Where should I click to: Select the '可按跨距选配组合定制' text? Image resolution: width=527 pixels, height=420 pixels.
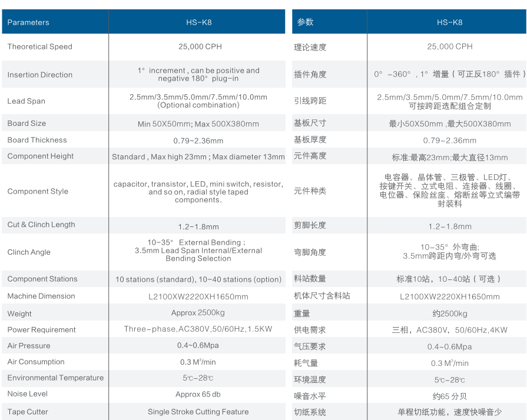pos(450,106)
